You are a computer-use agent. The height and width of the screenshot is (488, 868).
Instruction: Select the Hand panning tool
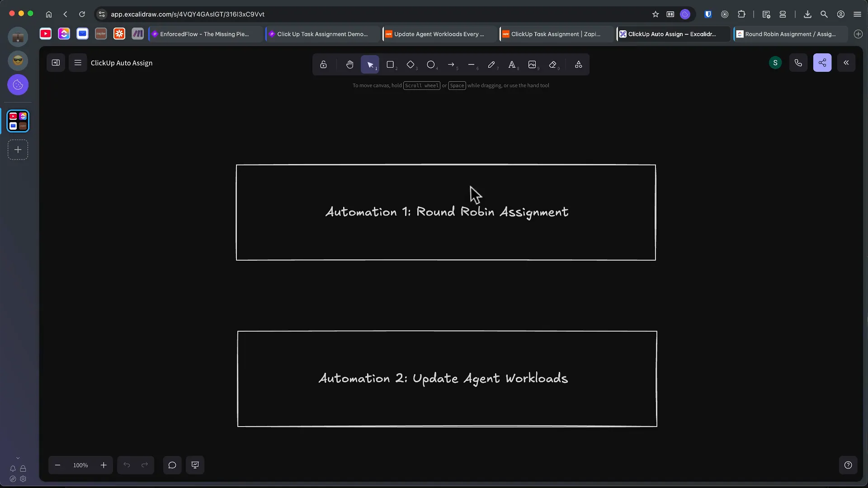(x=349, y=65)
